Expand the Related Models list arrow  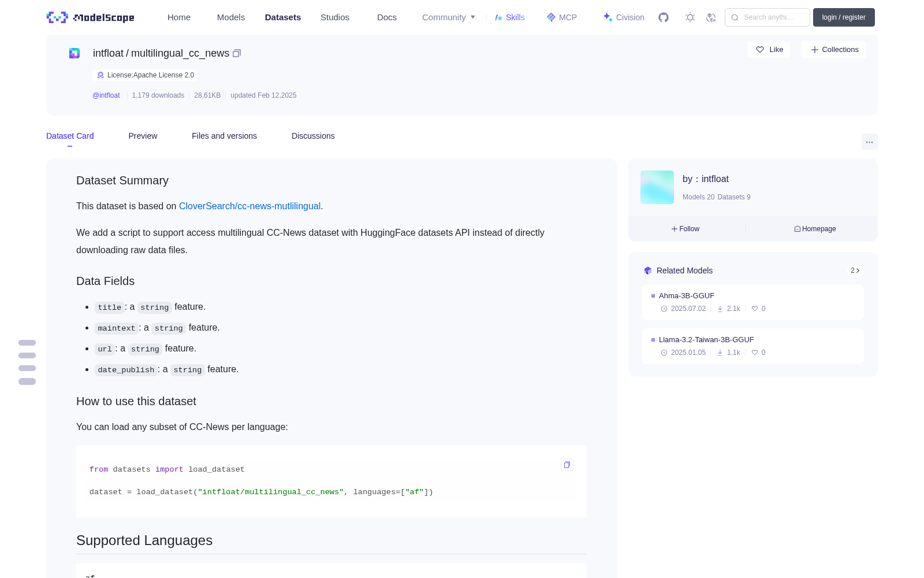(x=855, y=271)
